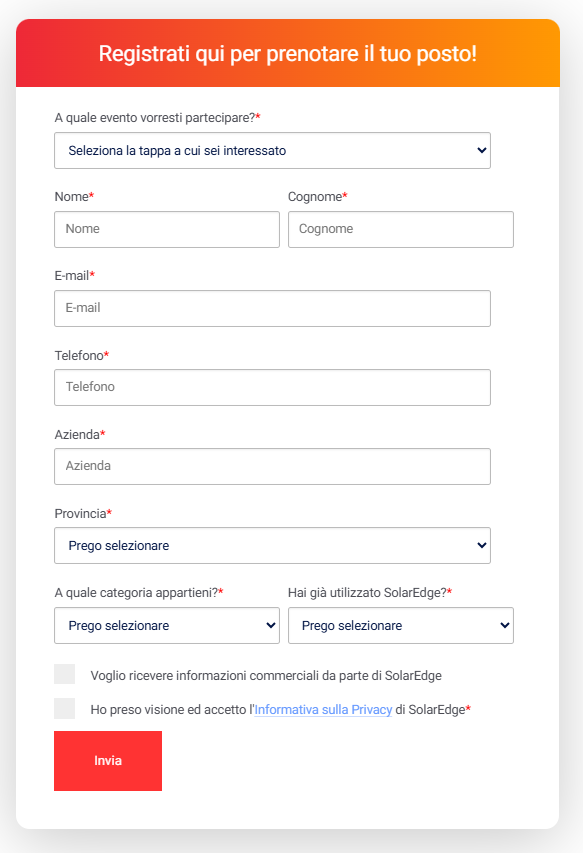Click the chevron arrow of the event dropdown

[481, 150]
